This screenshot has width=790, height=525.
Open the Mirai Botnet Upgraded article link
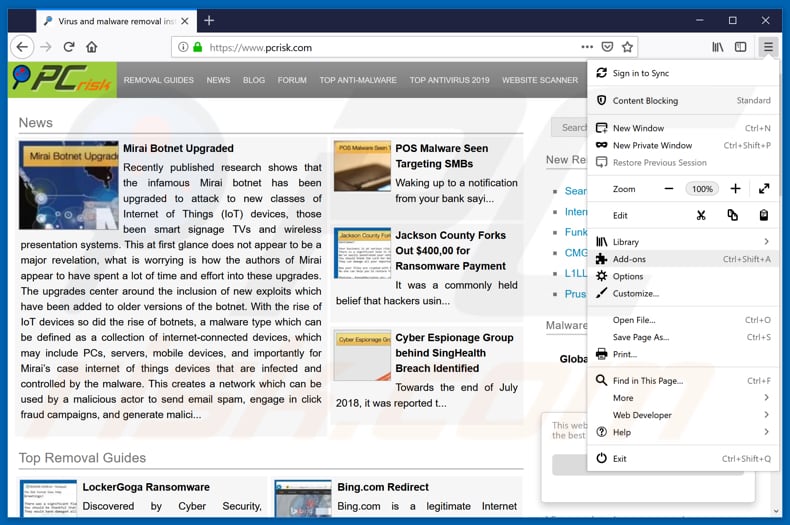178,148
